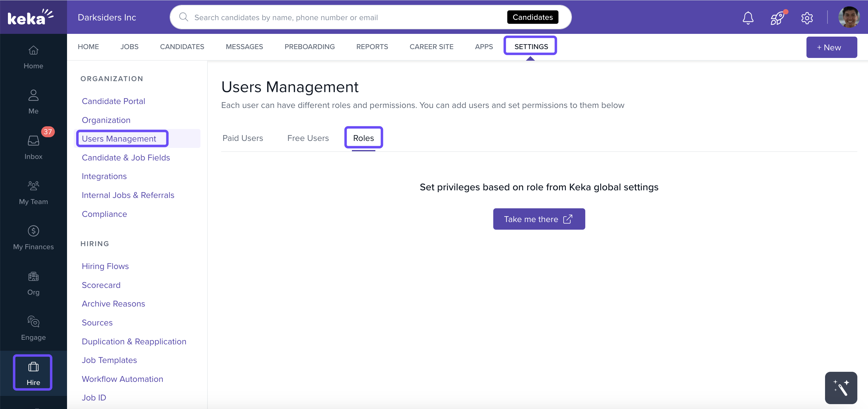This screenshot has width=868, height=409.
Task: Open the profile avatar menu
Action: point(849,17)
